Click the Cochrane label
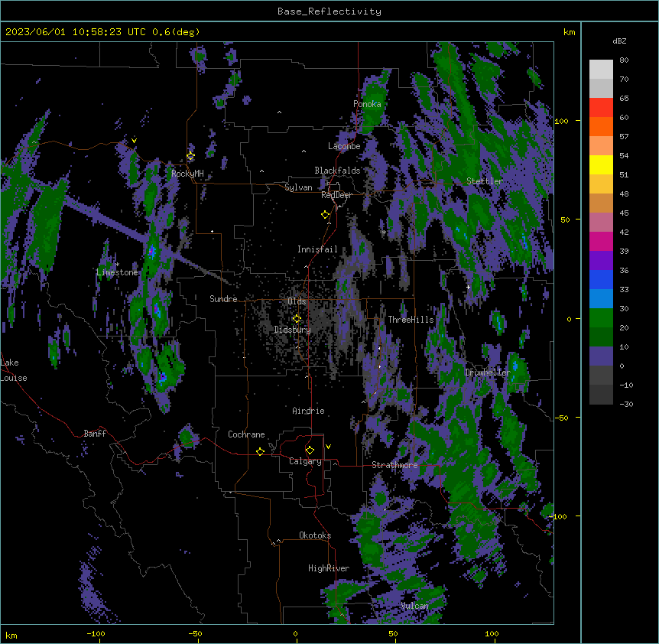659x644 pixels. [x=246, y=434]
